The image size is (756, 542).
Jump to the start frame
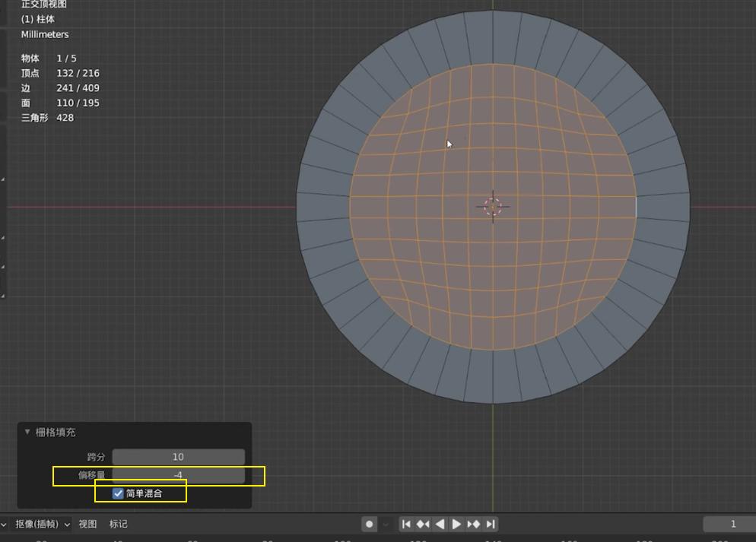(406, 525)
